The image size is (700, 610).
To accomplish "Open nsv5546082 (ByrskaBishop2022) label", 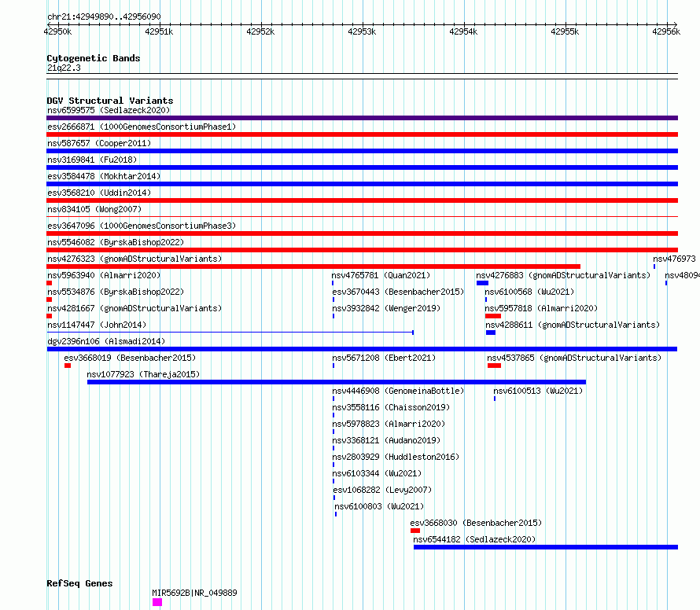I will coord(116,242).
